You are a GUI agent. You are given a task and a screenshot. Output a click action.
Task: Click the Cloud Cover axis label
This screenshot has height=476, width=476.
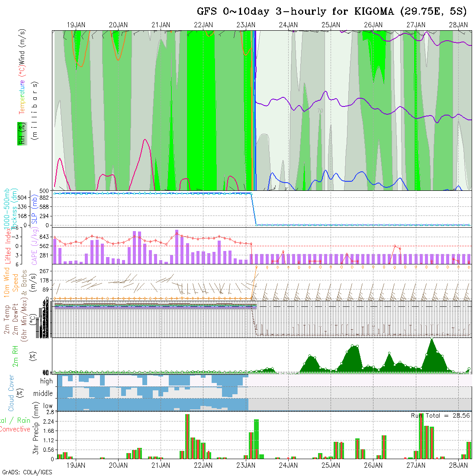click(x=11, y=393)
